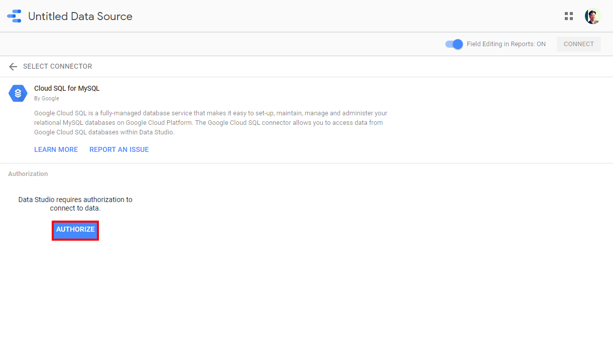This screenshot has height=364, width=613.
Task: Open the LEARN MORE link
Action: click(x=56, y=149)
